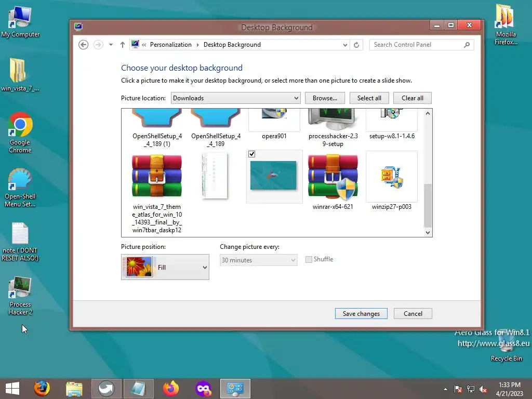Launch Process Hacker 2 desktop shortcut
532x399 pixels.
(x=20, y=296)
